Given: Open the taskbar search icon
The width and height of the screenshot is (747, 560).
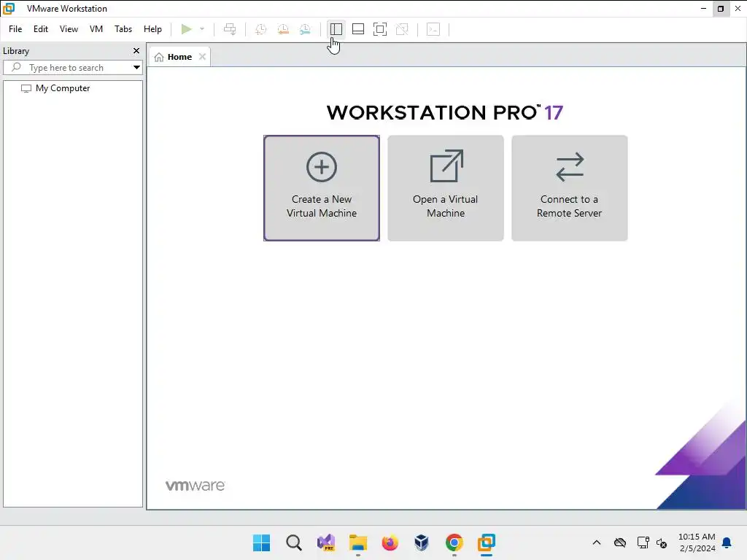Looking at the screenshot, I should pyautogui.click(x=294, y=542).
